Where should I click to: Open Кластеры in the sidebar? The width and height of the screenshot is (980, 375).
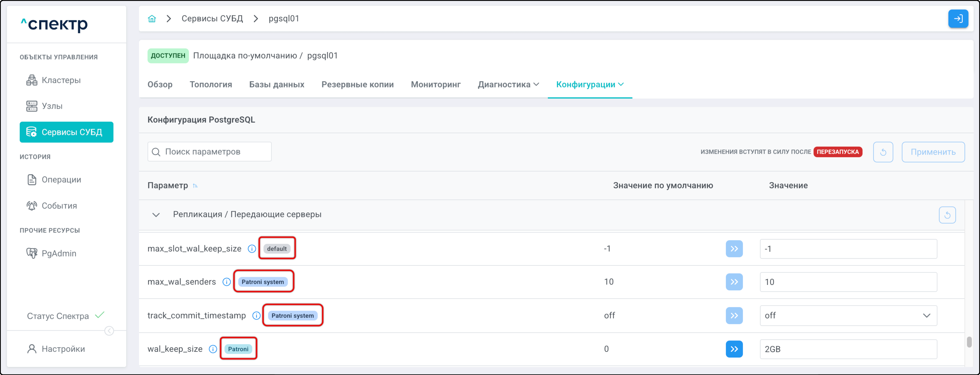click(61, 80)
